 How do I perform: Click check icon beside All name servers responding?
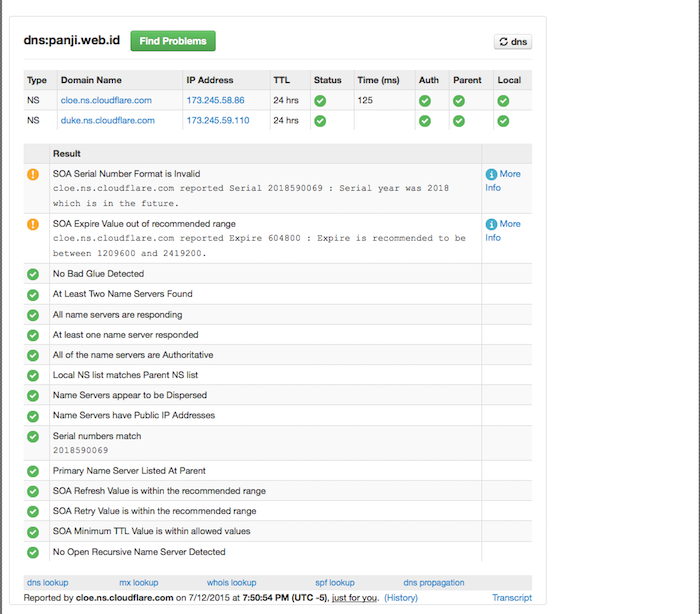pyautogui.click(x=33, y=315)
